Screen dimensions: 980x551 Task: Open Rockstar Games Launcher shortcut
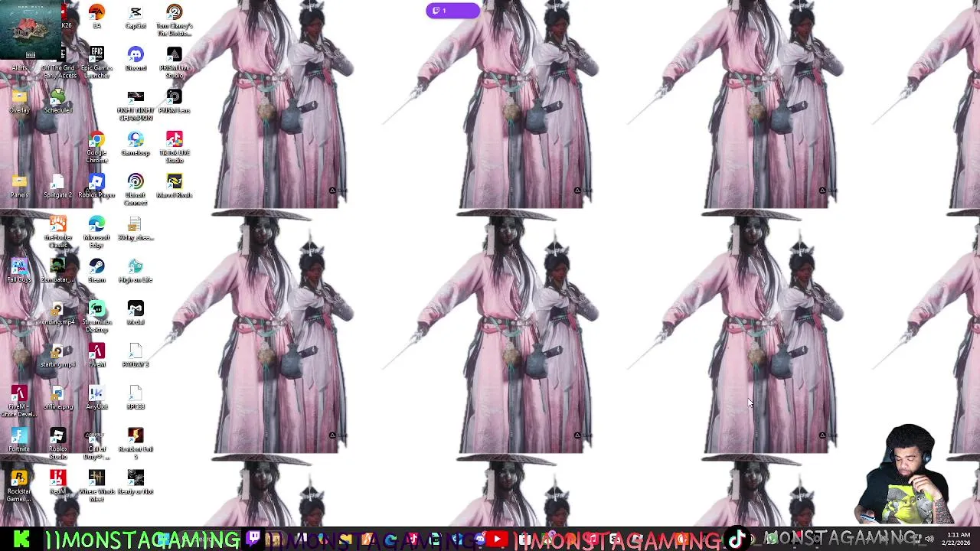[x=19, y=485]
